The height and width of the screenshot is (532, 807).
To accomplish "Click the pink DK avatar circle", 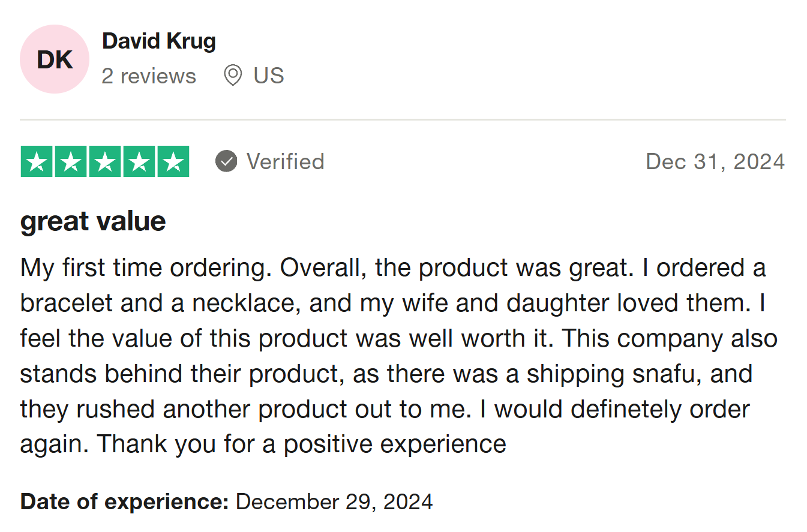I will click(x=55, y=59).
